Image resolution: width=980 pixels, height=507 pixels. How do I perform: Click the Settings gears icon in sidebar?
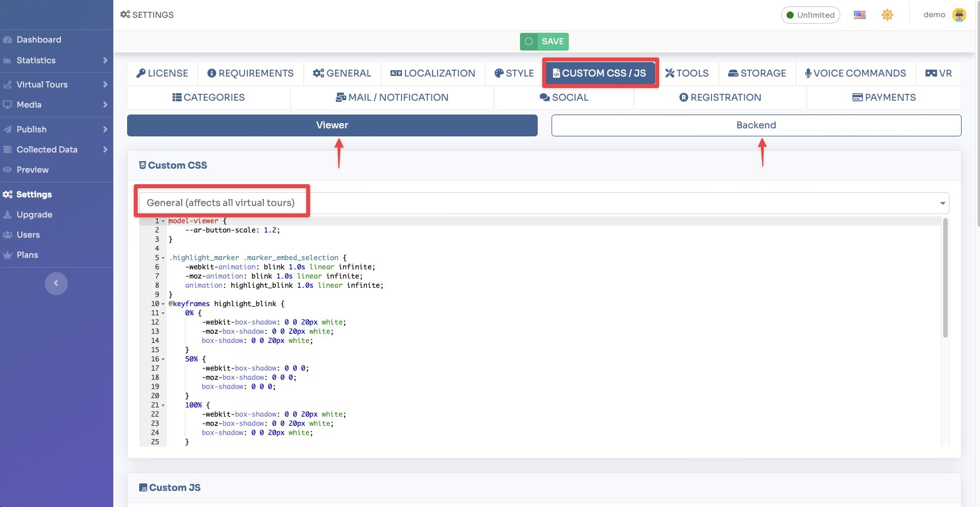point(7,195)
